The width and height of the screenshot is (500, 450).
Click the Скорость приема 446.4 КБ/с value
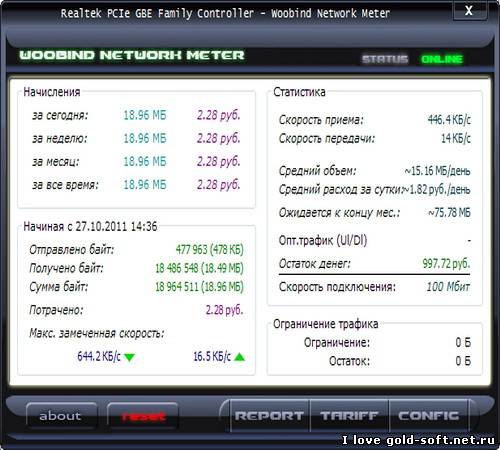tap(449, 119)
